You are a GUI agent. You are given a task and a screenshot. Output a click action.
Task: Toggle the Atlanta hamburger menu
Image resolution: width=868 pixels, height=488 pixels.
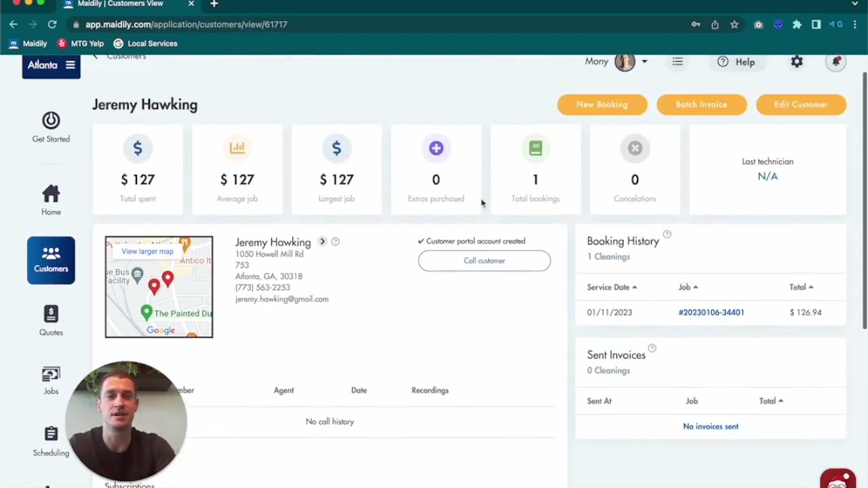(71, 65)
